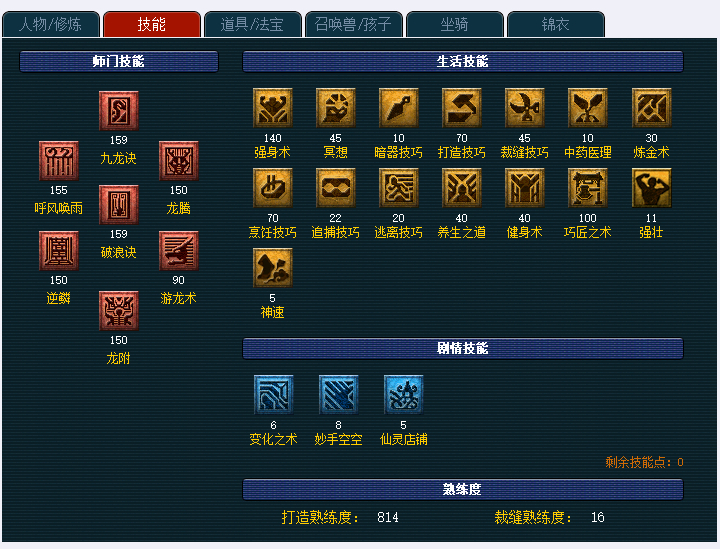Click the 裁缝技巧 scissors icon
The width and height of the screenshot is (720, 549).
pos(524,108)
